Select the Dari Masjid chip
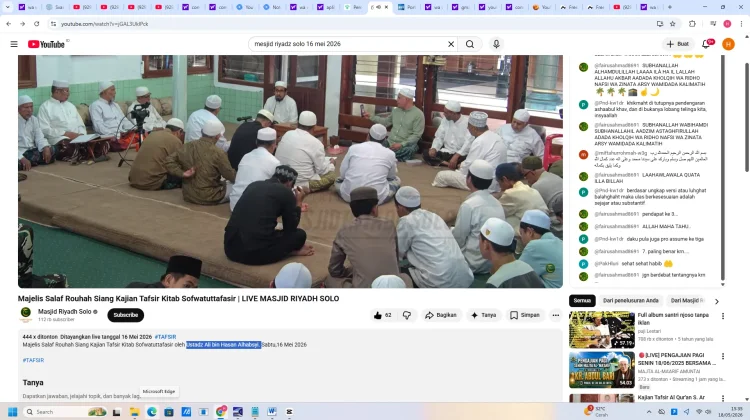 687,300
